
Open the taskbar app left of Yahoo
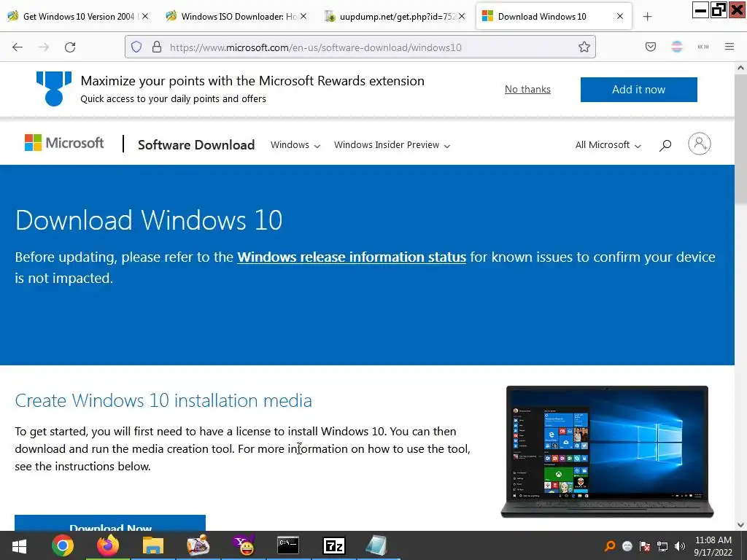(198, 545)
